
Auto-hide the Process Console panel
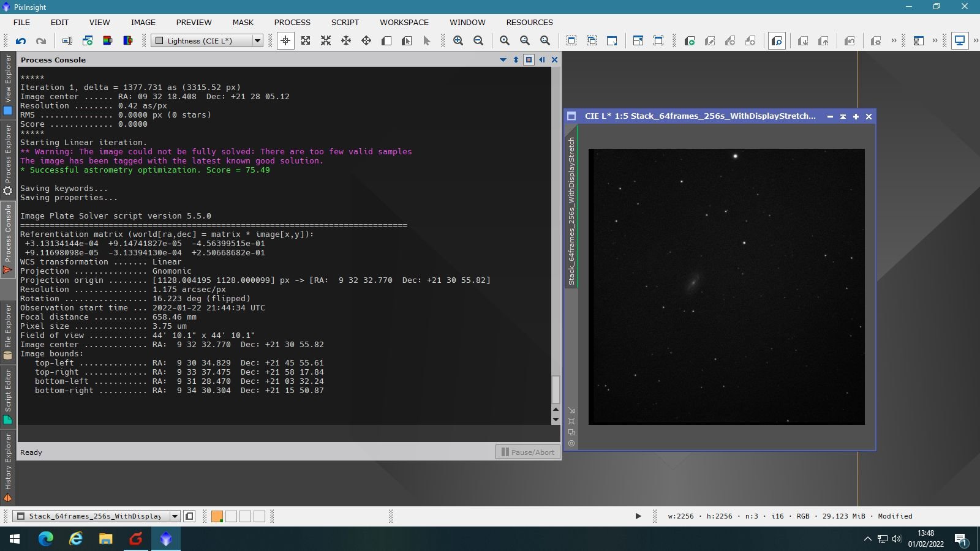pos(541,60)
